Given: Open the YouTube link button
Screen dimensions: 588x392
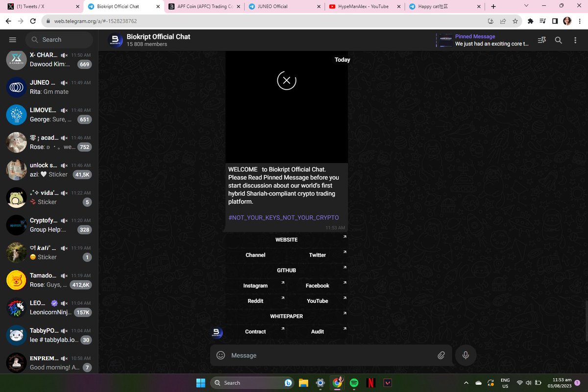Looking at the screenshot, I should (318, 301).
